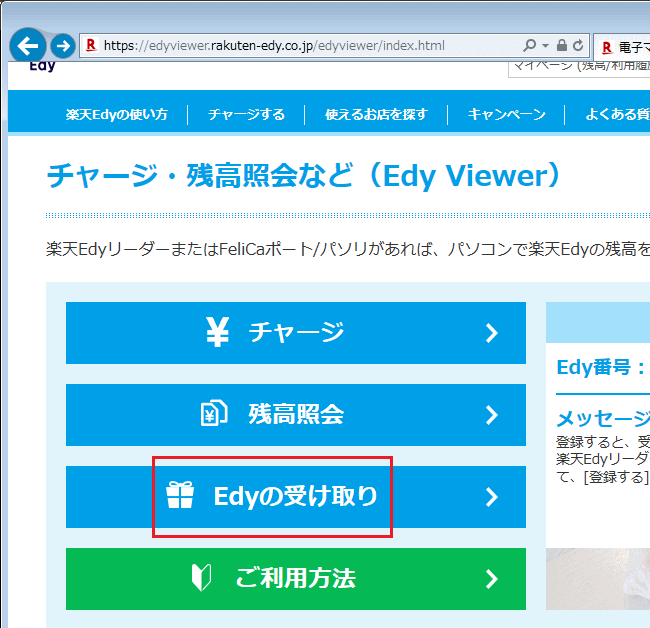Click the beginner mark icon on ご利用方法
The image size is (650, 628).
coord(201,577)
